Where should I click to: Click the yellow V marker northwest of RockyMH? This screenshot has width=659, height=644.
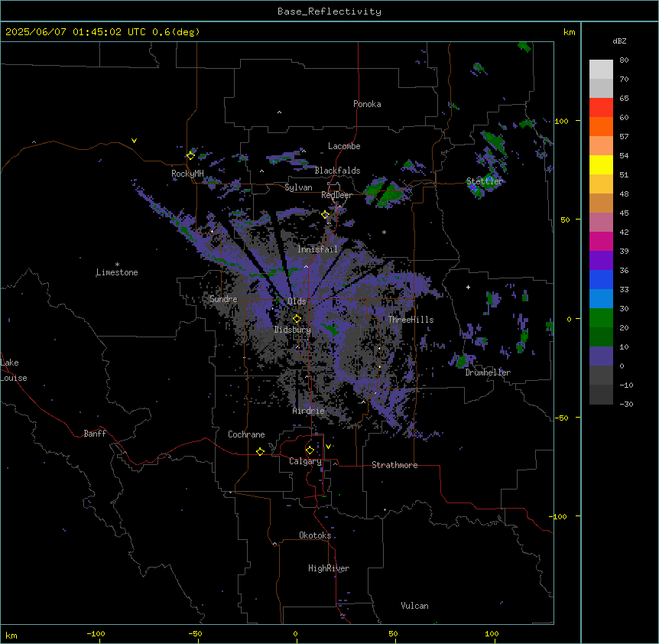134,141
